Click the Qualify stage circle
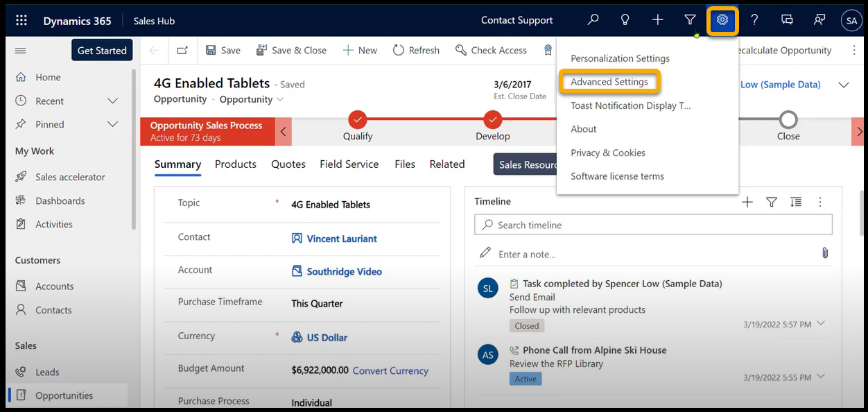The height and width of the screenshot is (412, 868). point(358,119)
